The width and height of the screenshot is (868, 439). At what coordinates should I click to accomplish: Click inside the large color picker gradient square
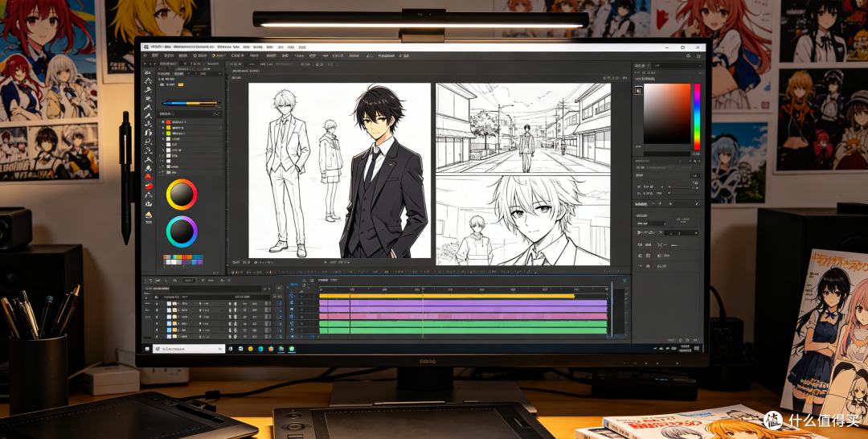tap(667, 113)
